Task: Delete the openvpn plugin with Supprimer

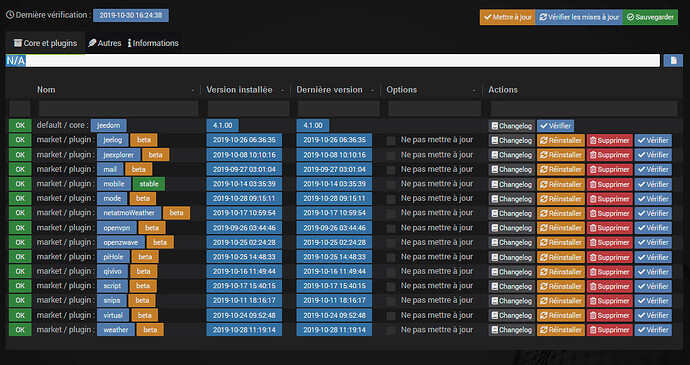Action: pos(609,228)
